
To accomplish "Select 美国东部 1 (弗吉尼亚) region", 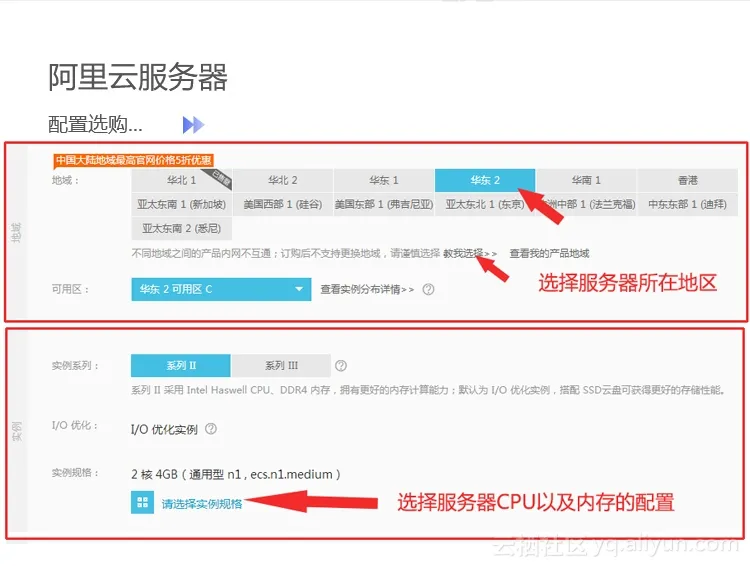I will coord(384,204).
